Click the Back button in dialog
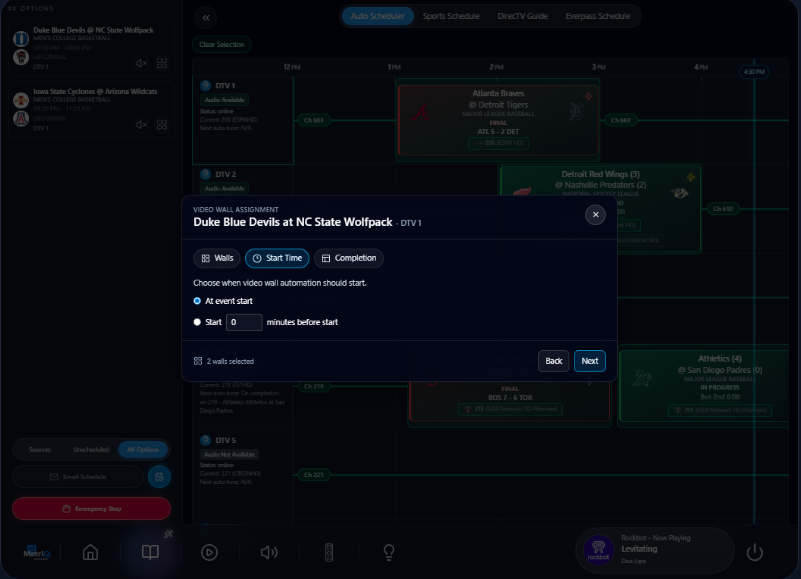The width and height of the screenshot is (801, 579). 553,361
